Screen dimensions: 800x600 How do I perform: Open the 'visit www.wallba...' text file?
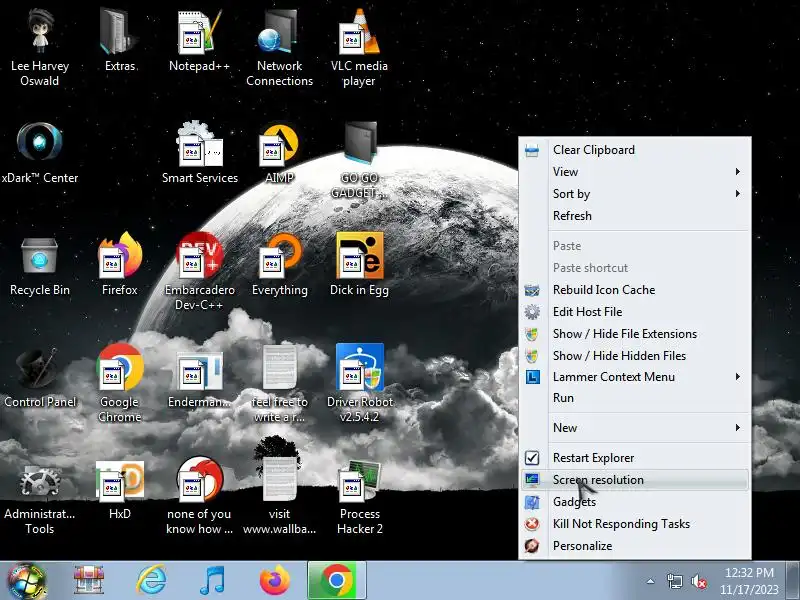pyautogui.click(x=279, y=495)
